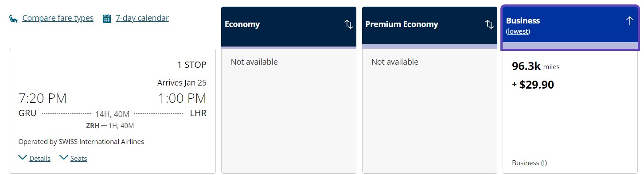The height and width of the screenshot is (175, 644).
Task: Select the 96.3k miles Business fare
Action: coord(570,112)
